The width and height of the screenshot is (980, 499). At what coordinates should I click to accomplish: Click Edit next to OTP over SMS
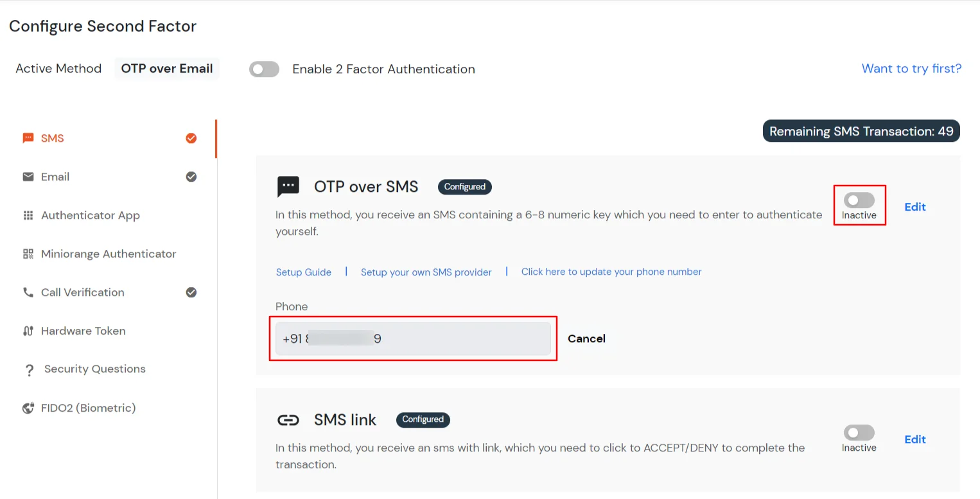[x=914, y=207]
